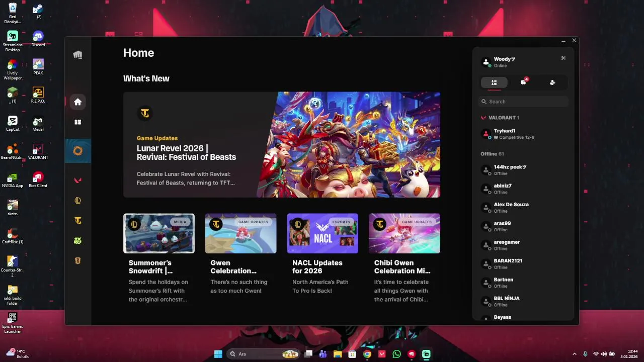Open CraftRise desktop shortcut
Viewport: 644px width, 362px height.
pos(13,236)
